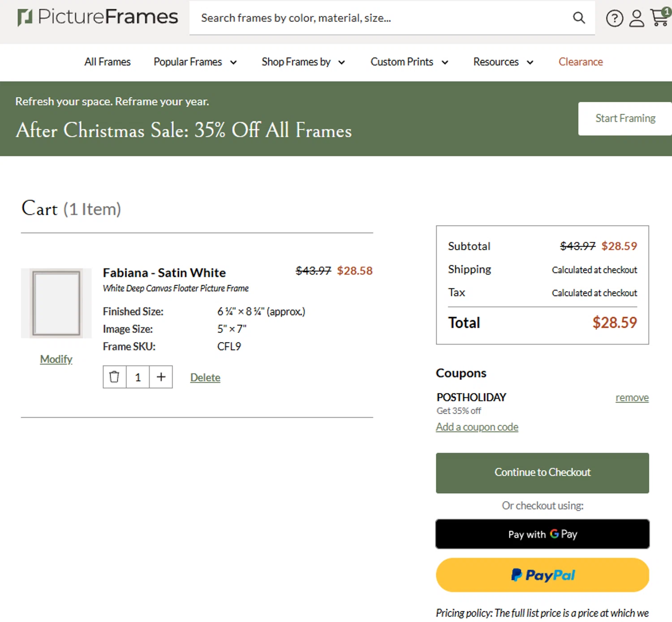Click the search magnifier icon

[x=579, y=18]
